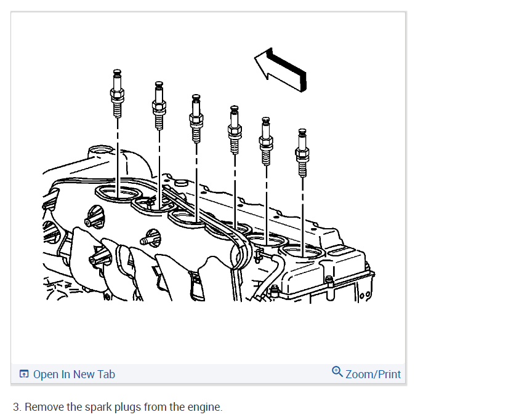Image resolution: width=511 pixels, height=420 pixels.
Task: Select the fifth spark plug from the left
Action: [266, 141]
